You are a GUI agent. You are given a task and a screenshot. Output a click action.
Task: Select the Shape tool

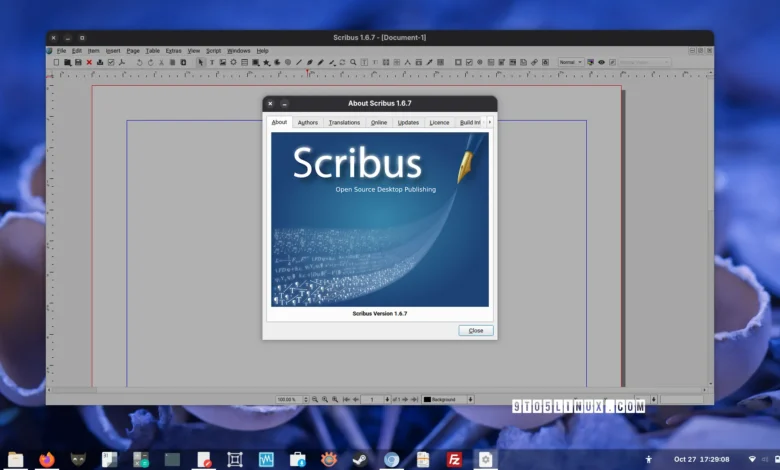pos(256,62)
